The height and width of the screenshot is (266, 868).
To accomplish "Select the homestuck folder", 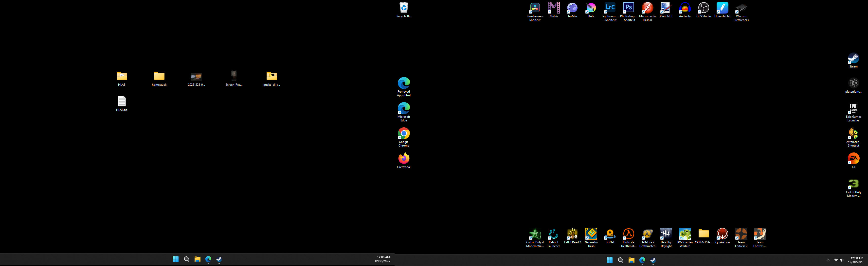I will click(x=159, y=76).
